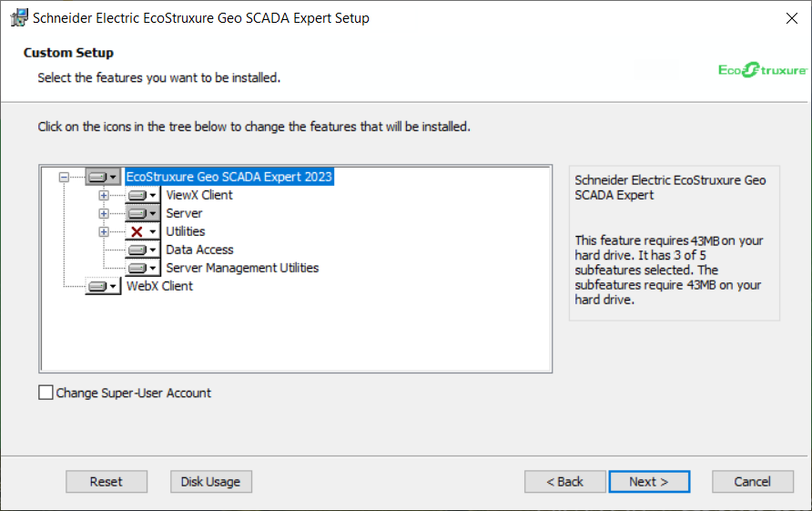Image resolution: width=812 pixels, height=511 pixels.
Task: Select the WebX Client tree item
Action: pyautogui.click(x=159, y=286)
